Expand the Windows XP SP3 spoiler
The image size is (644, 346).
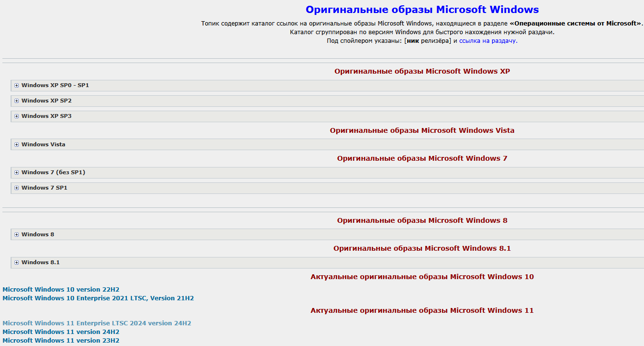[327, 116]
